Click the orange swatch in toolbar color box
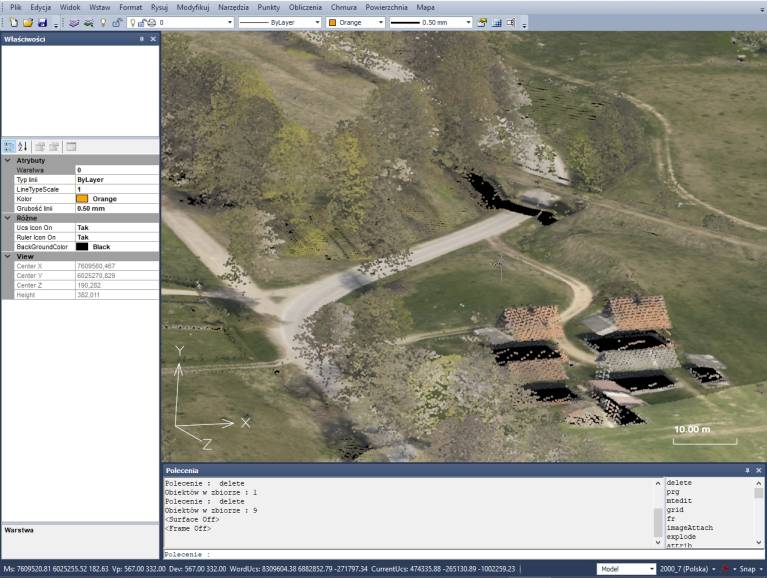The image size is (767, 578). coord(333,22)
